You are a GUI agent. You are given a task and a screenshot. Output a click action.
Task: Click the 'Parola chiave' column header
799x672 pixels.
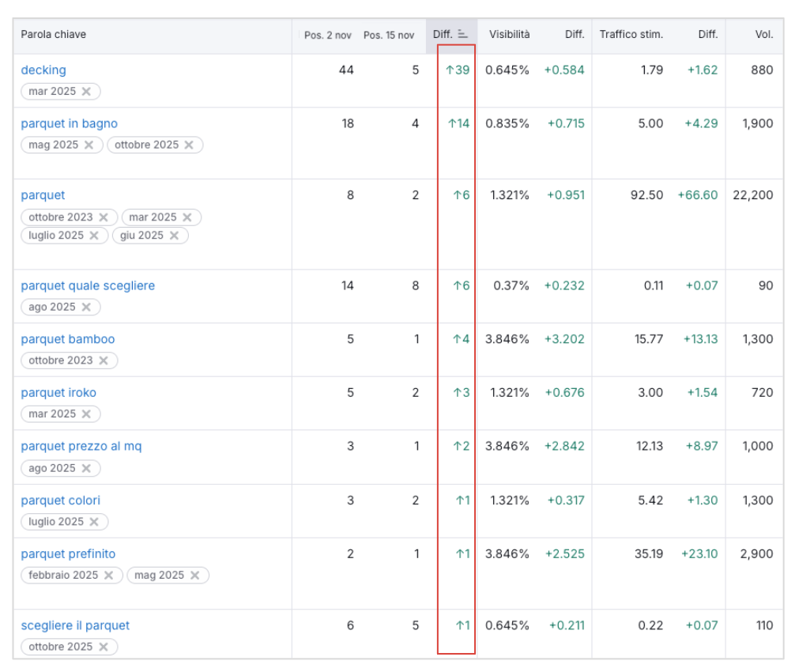[54, 35]
